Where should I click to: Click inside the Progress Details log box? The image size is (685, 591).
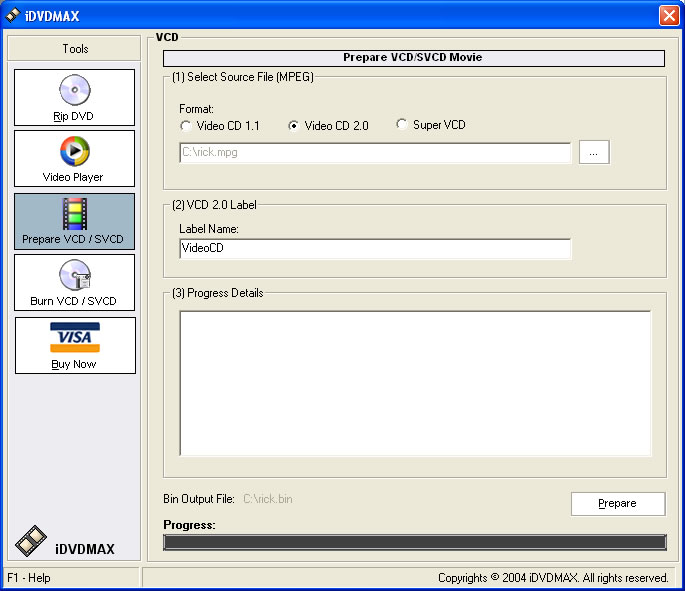click(415, 384)
